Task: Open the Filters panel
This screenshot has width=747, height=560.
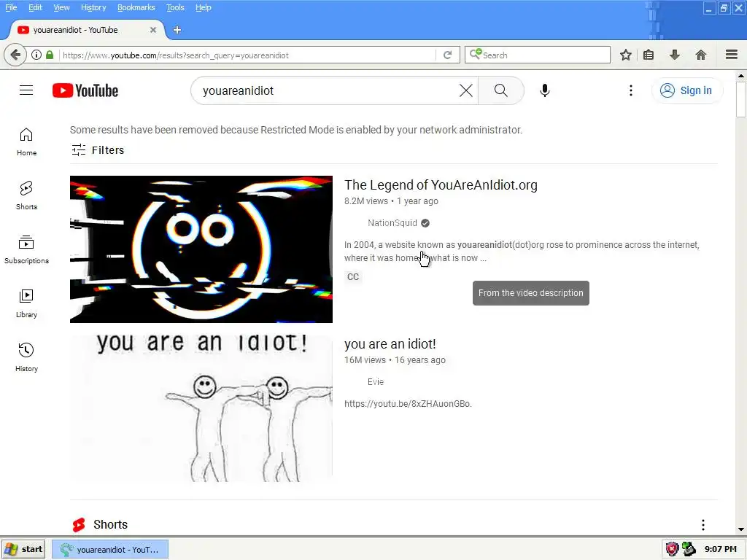Action: (x=98, y=150)
